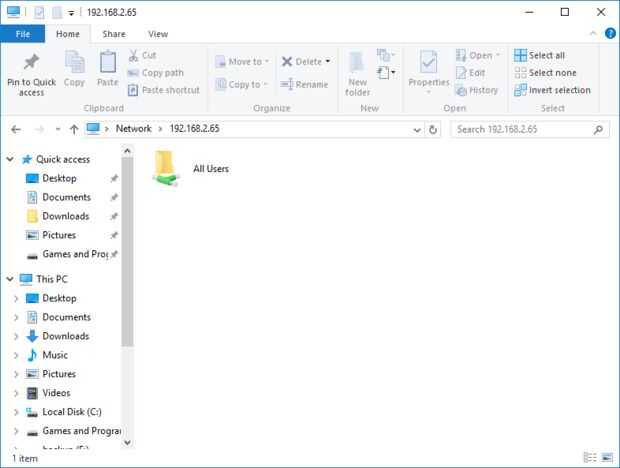Click the Properties checkmark icon
Screen dimensions: 620x468
coord(429,62)
